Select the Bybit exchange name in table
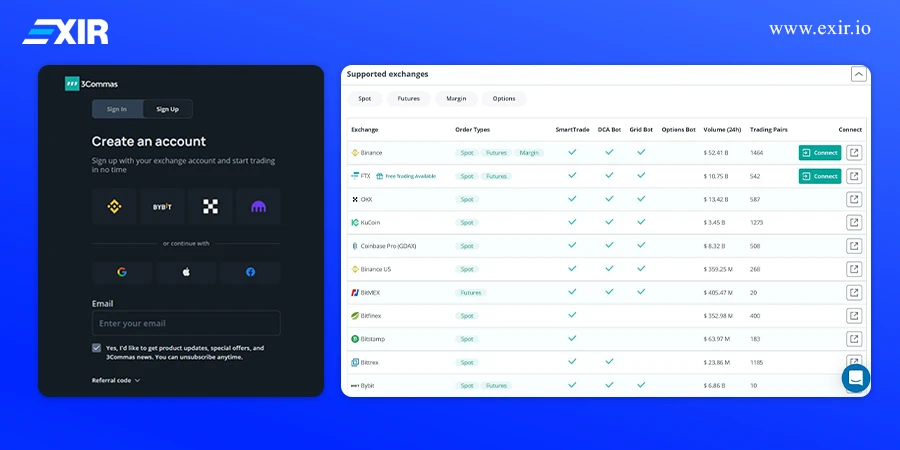Image resolution: width=900 pixels, height=450 pixels. [x=367, y=386]
